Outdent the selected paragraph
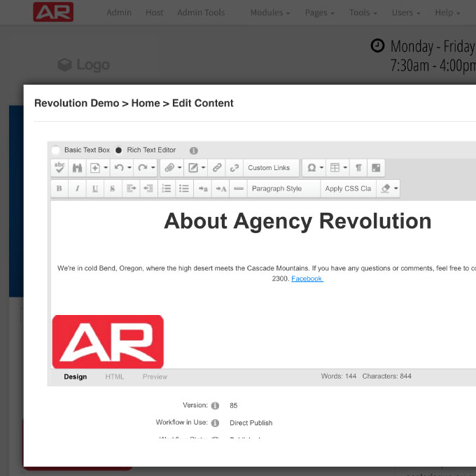The height and width of the screenshot is (476, 476). (148, 188)
